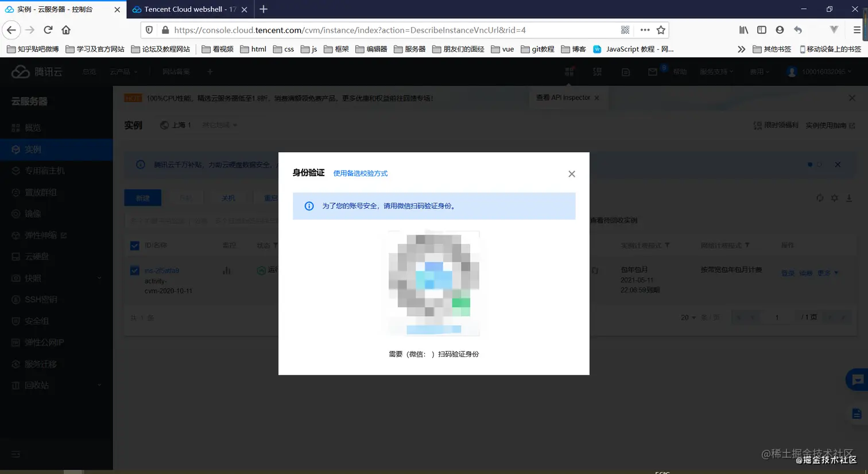
Task: Collapse the sidebar with the bottom menu icon
Action: pyautogui.click(x=15, y=454)
